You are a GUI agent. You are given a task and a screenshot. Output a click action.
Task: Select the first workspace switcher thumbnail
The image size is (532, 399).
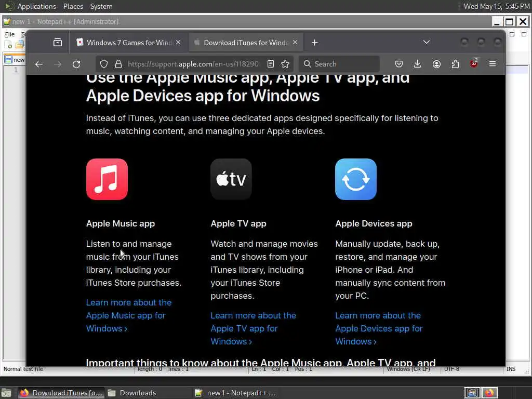pyautogui.click(x=472, y=393)
